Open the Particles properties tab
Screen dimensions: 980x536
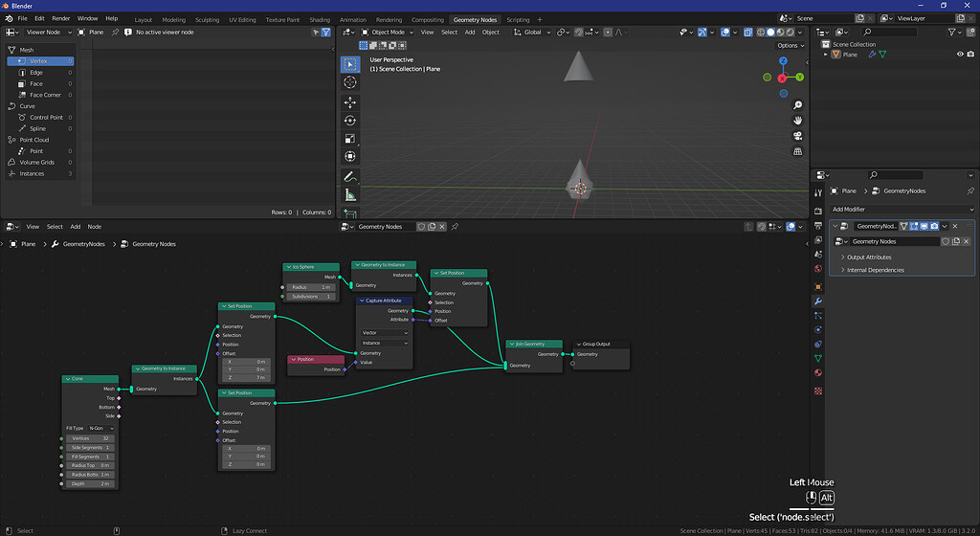click(x=818, y=316)
